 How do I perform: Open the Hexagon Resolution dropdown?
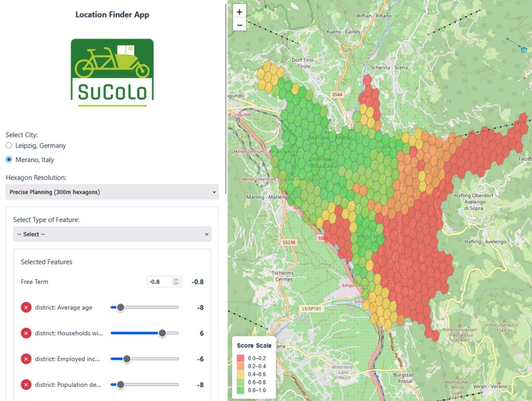coord(112,192)
